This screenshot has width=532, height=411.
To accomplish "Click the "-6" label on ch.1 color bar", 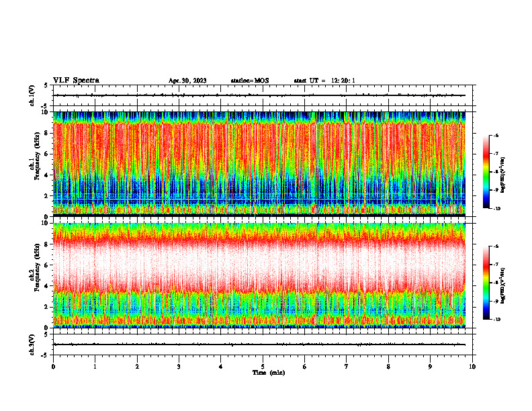I will click(x=496, y=135).
